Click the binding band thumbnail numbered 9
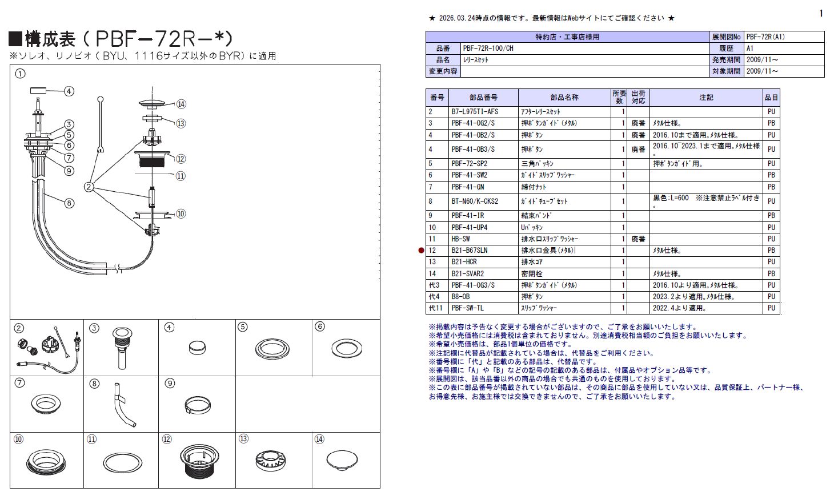Image resolution: width=838 pixels, height=504 pixels. 197,406
